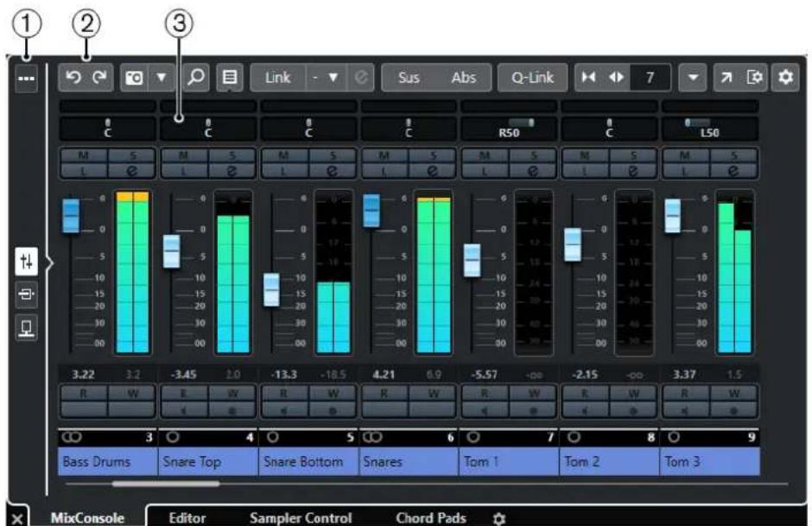Enable Listen on Bass Drums channel
Screen dimensions: 812x526
point(84,170)
